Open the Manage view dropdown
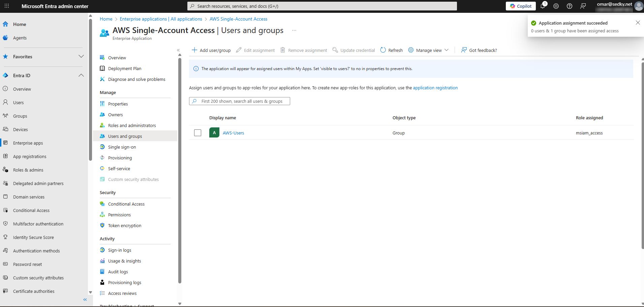 pos(428,50)
